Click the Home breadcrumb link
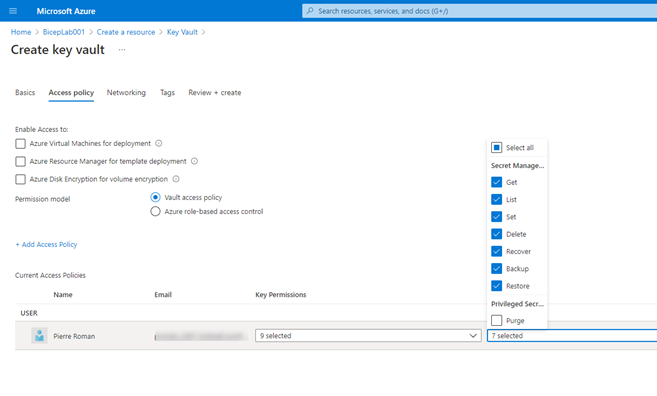The image size is (657, 396). (21, 32)
